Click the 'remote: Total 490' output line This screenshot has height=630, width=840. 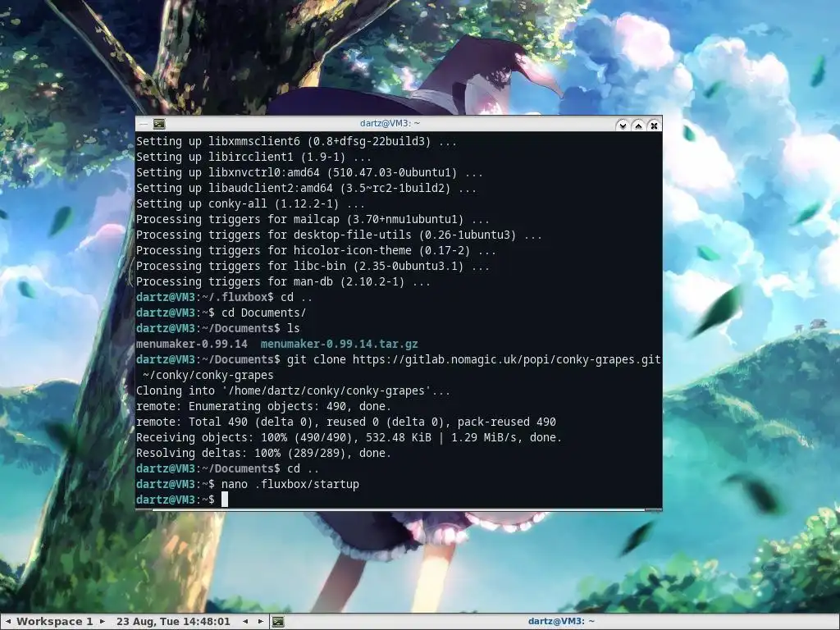tap(345, 422)
